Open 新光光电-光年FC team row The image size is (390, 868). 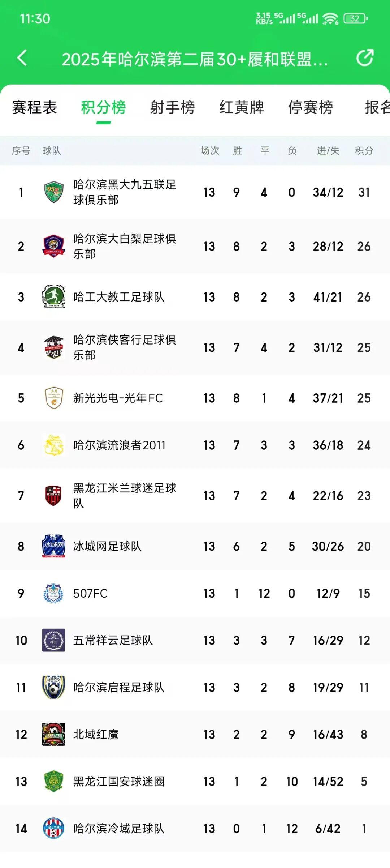195,398
